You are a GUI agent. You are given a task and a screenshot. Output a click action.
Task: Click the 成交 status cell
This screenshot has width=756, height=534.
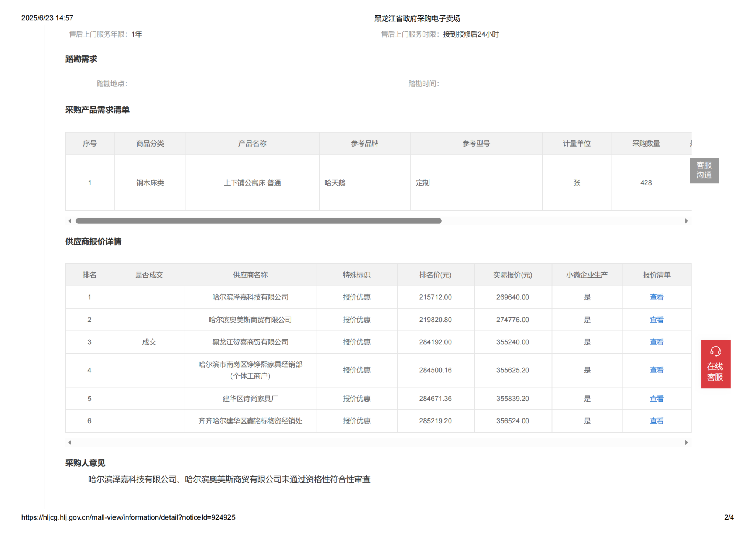click(149, 342)
